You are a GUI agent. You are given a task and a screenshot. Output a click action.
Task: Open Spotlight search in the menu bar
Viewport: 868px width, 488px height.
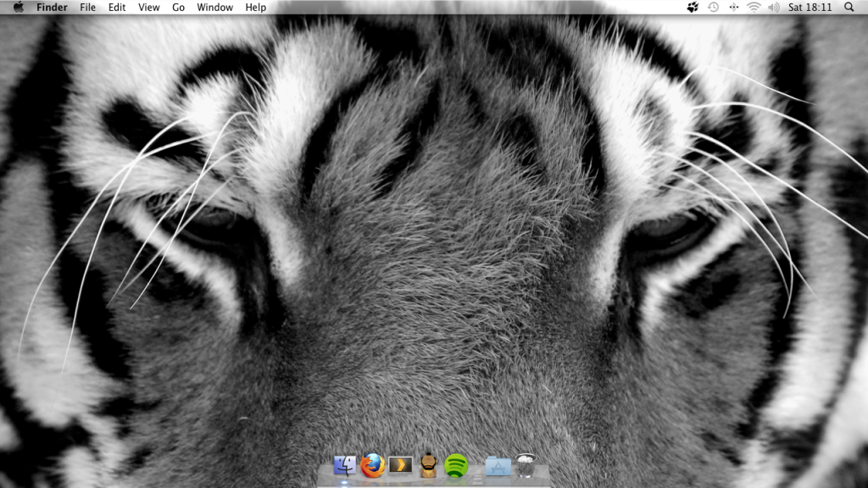(x=850, y=7)
